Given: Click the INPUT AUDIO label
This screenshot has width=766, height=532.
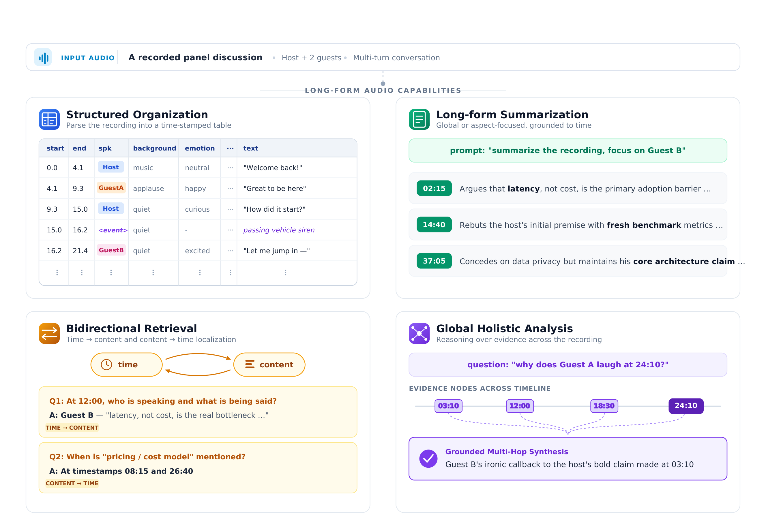Looking at the screenshot, I should point(88,58).
